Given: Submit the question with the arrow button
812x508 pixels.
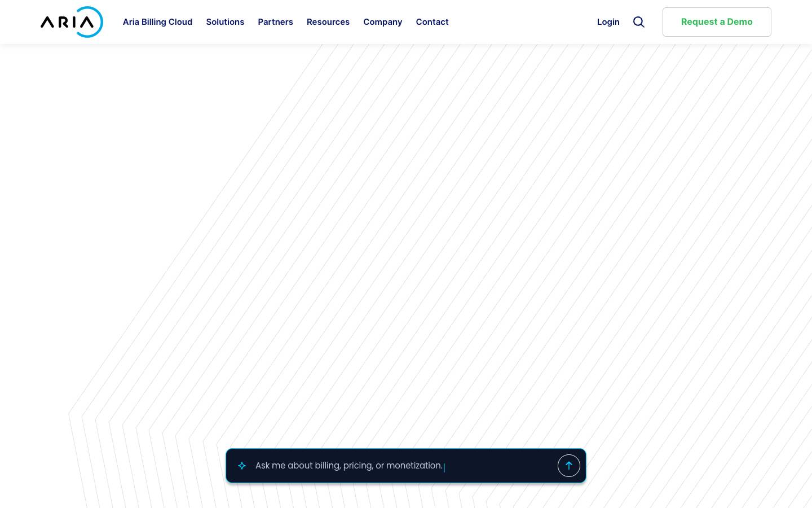Looking at the screenshot, I should 568,466.
